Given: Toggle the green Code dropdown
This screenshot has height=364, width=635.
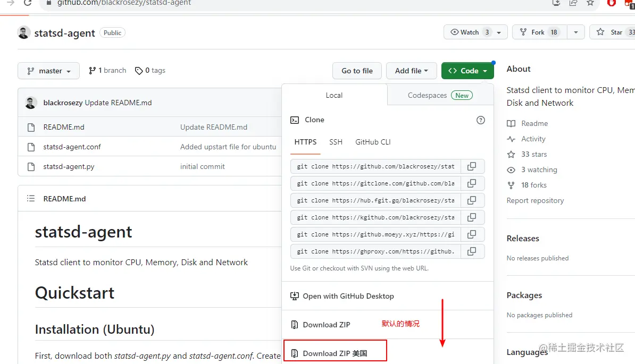Looking at the screenshot, I should (x=467, y=71).
